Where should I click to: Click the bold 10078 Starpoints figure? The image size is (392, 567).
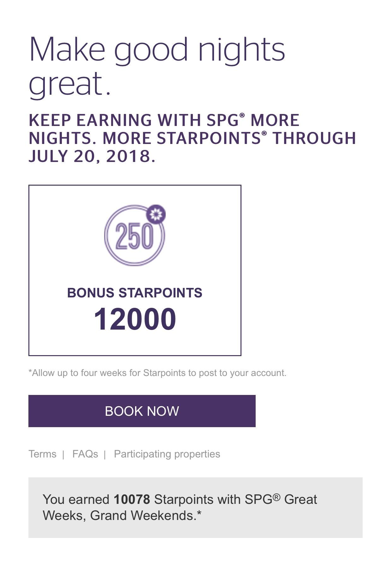[x=132, y=499]
